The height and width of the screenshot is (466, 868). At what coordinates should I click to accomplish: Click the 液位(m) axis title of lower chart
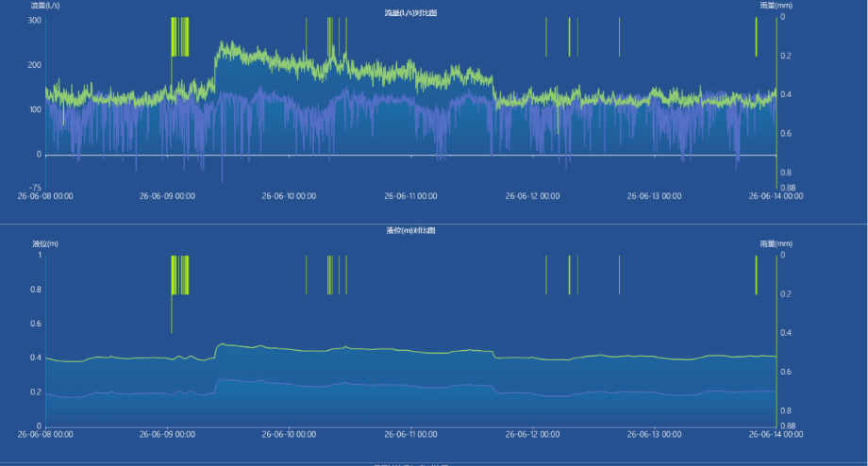coord(45,243)
